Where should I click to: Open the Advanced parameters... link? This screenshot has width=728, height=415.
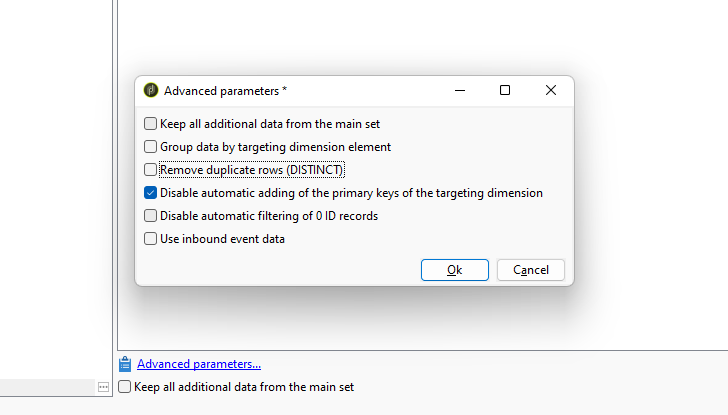click(x=199, y=364)
